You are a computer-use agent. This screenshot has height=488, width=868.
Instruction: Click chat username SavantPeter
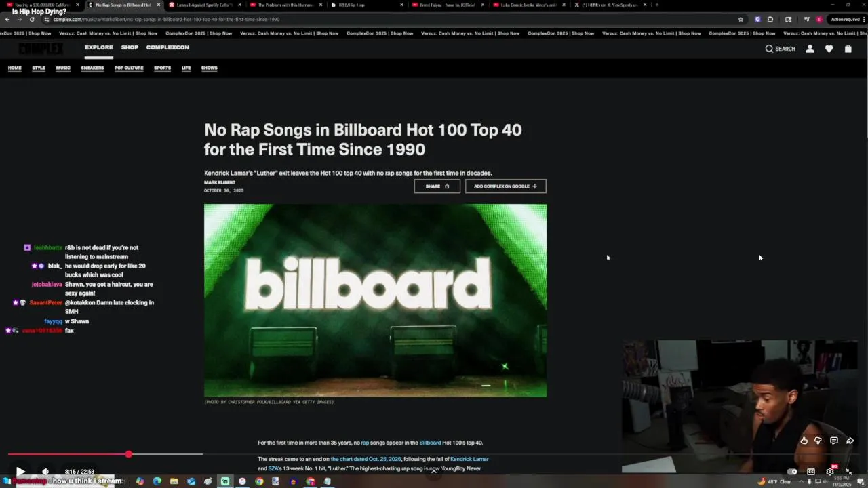[x=45, y=303]
